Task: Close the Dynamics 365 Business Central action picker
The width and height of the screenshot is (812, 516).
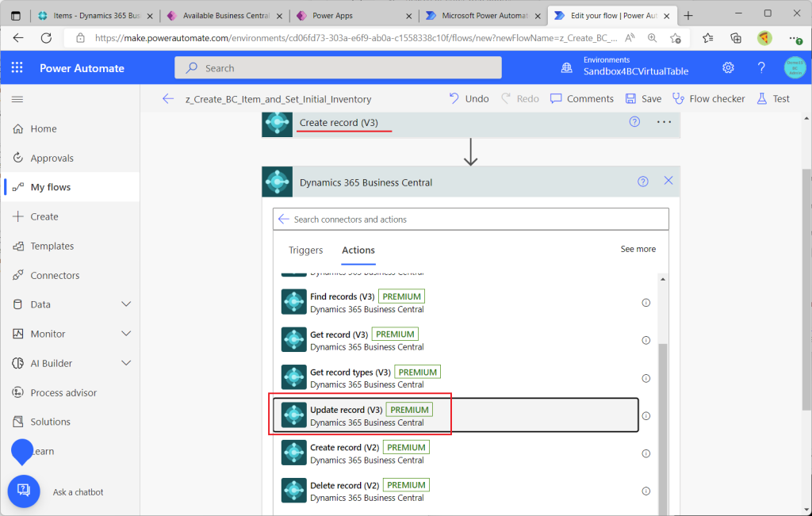Action: (668, 180)
